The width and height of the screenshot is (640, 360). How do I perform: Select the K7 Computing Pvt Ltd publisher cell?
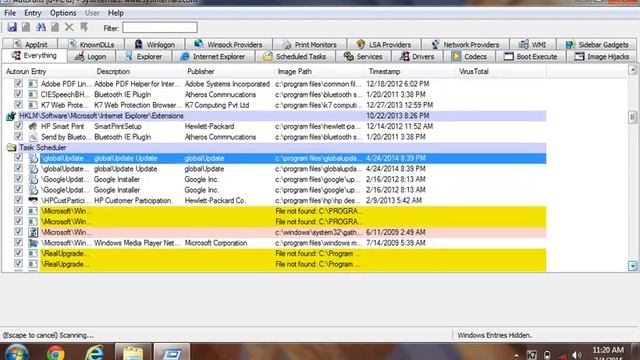[x=217, y=105]
